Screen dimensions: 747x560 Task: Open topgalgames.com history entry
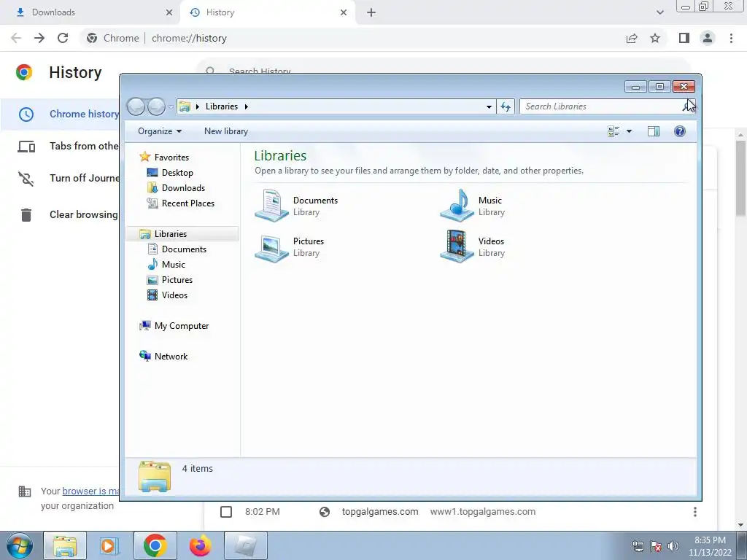coord(379,512)
